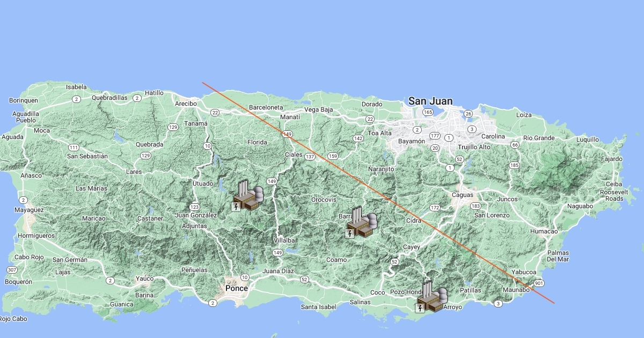Click the route 172 shield near Cidra
Viewport: 644px width, 338px height.
point(434,208)
